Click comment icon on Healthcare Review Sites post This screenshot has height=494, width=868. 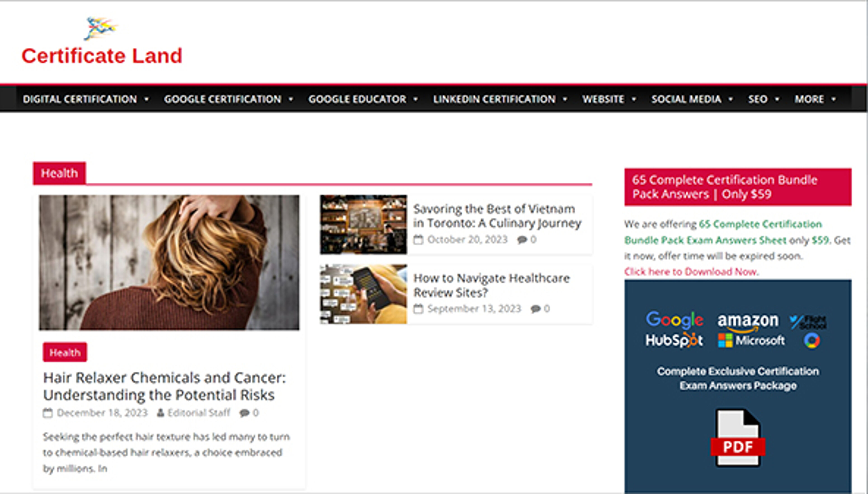click(535, 309)
